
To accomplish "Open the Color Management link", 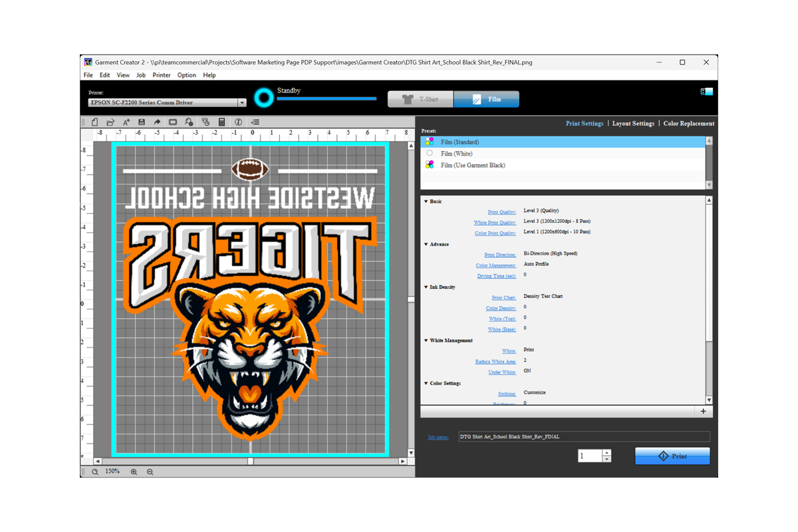I will pyautogui.click(x=496, y=265).
